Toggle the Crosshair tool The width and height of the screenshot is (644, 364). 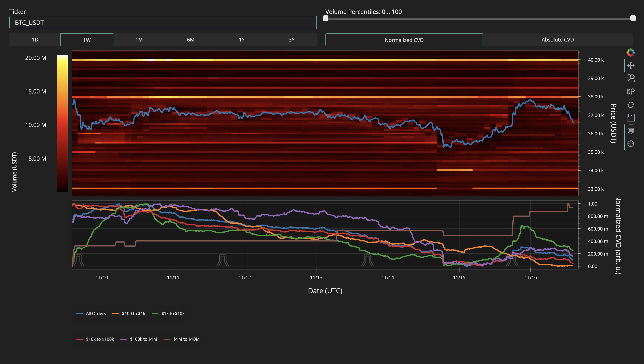631,144
